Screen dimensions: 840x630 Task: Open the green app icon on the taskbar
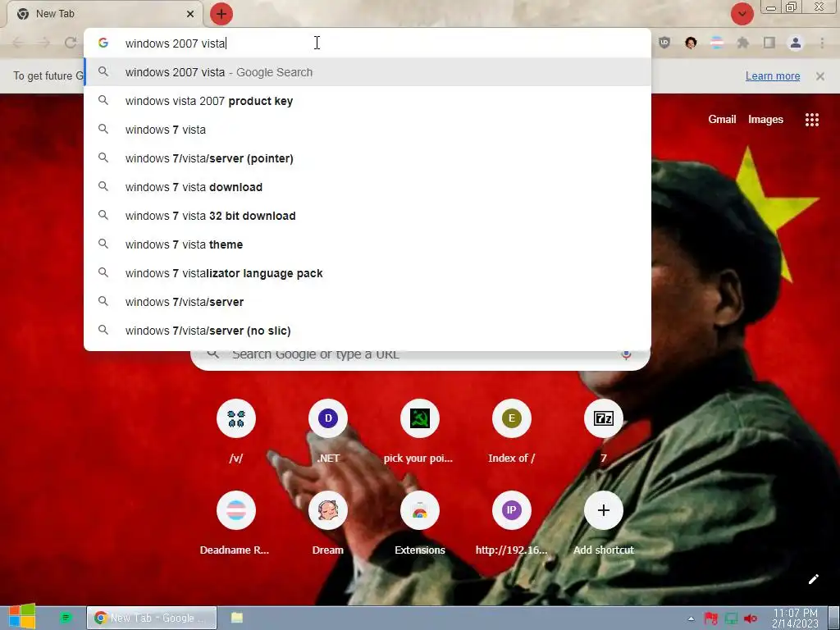[x=66, y=618]
